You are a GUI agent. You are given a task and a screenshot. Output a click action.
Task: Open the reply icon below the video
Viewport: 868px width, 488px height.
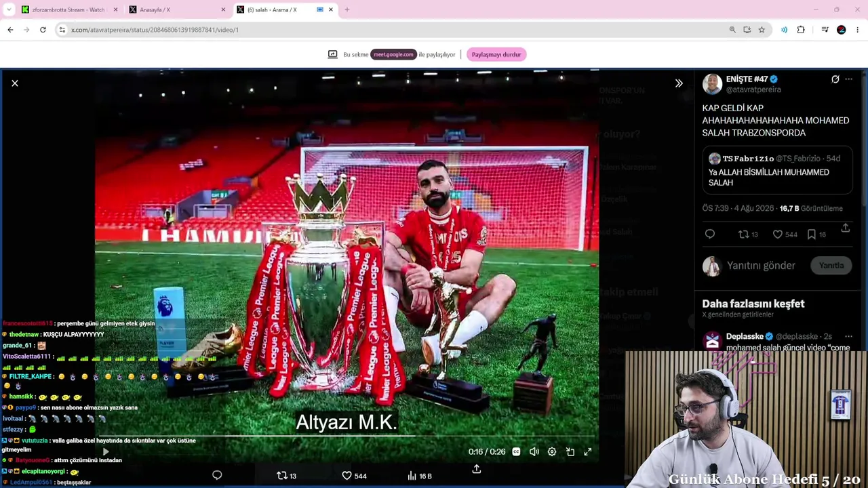217,475
